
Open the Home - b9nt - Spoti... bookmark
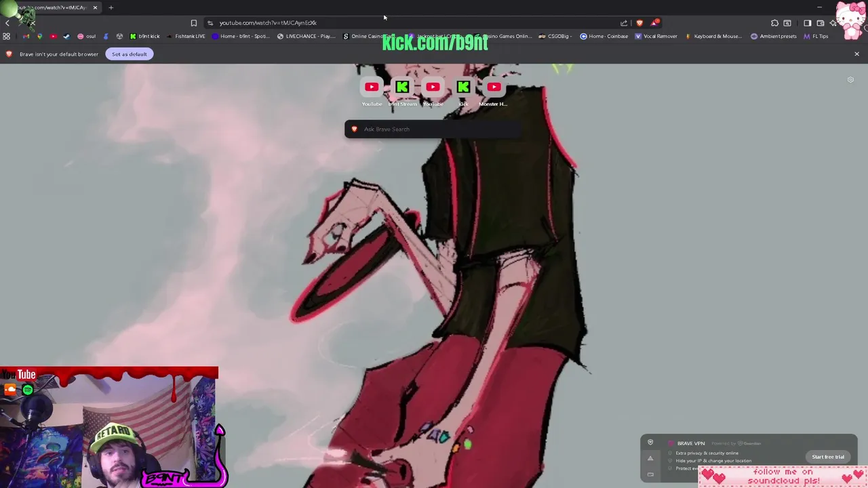coord(241,37)
